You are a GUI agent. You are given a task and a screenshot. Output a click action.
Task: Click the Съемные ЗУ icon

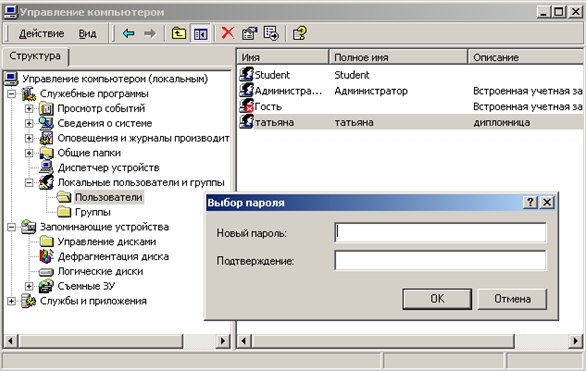46,286
